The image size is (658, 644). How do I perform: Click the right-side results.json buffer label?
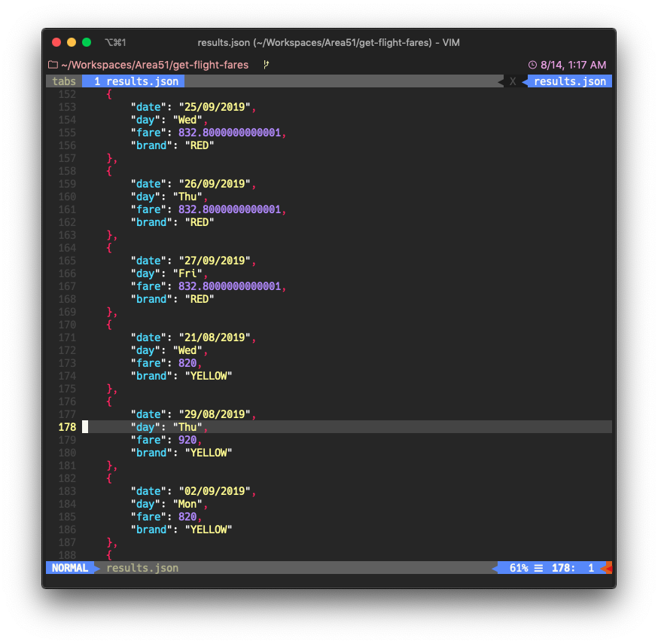pos(570,81)
